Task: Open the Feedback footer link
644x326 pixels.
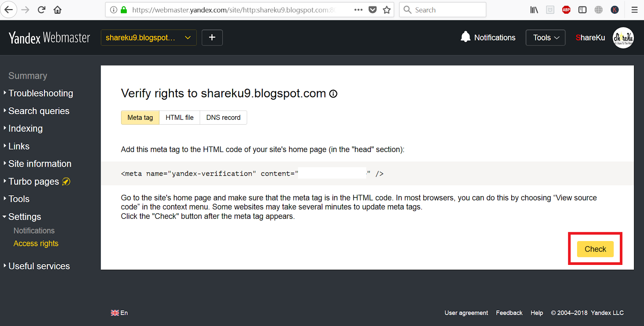Action: [x=509, y=313]
